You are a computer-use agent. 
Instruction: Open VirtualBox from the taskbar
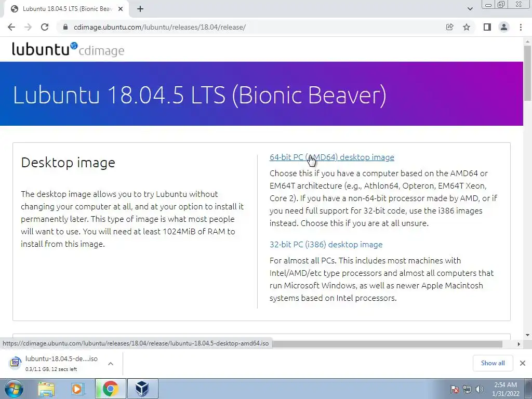coord(142,389)
